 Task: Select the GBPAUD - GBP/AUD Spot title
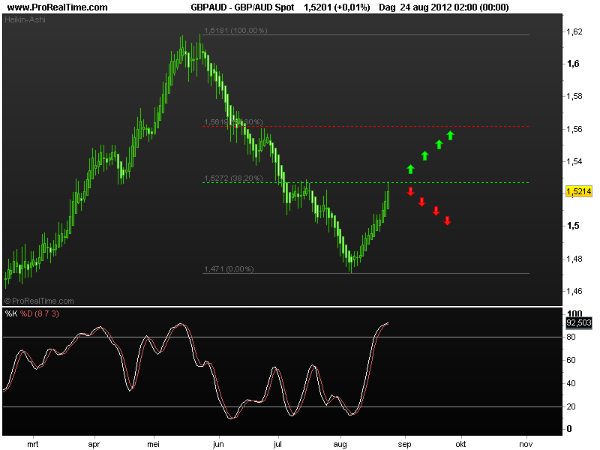tap(242, 7)
